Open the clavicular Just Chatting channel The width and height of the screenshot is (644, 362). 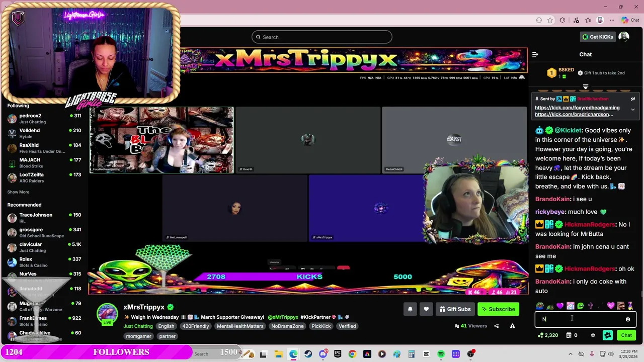coord(44,247)
